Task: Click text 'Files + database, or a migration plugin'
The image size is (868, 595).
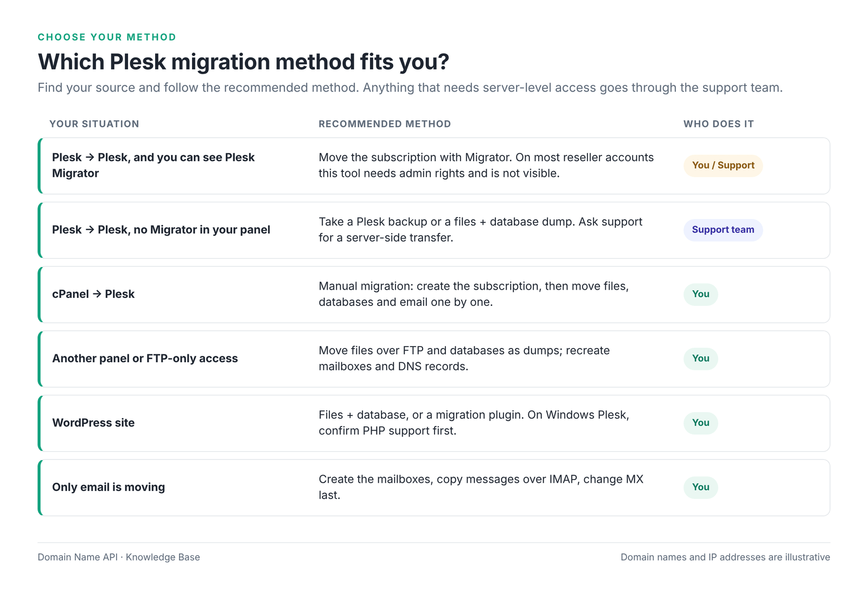Action: point(420,415)
